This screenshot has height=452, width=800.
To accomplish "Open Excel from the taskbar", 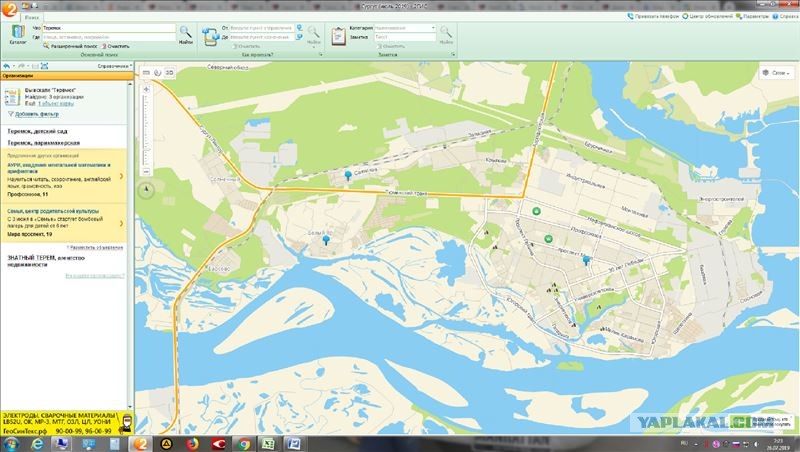I will [269, 444].
